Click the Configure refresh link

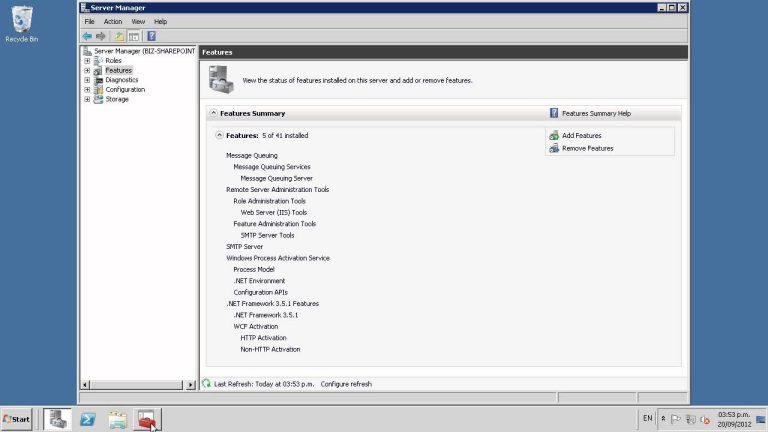(346, 384)
